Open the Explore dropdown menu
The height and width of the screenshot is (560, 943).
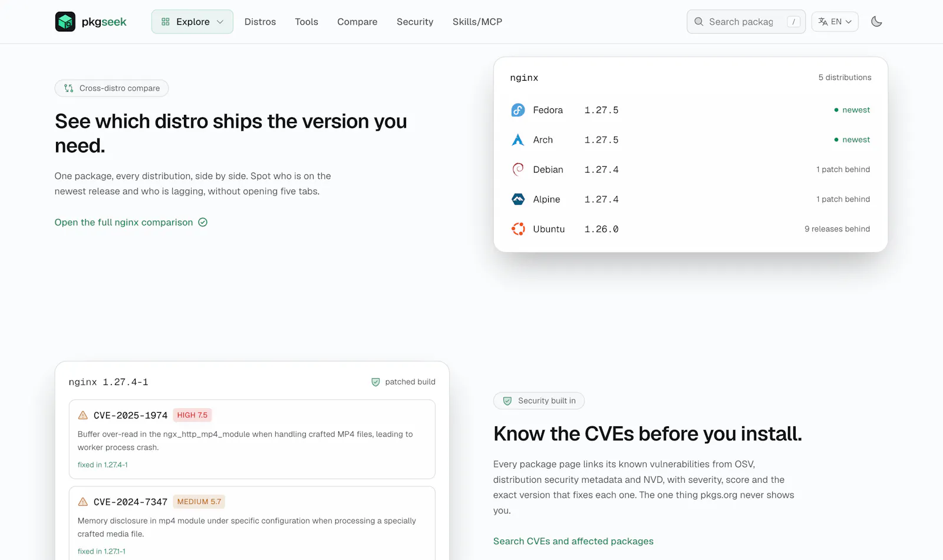[192, 22]
